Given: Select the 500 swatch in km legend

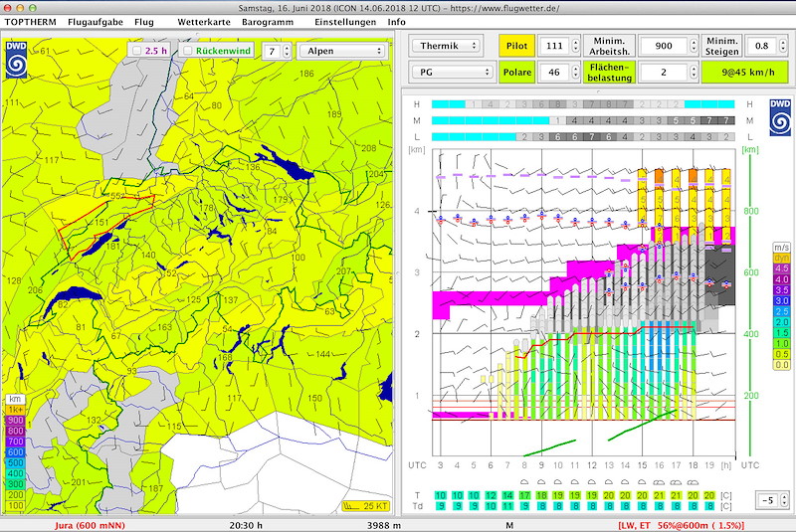Looking at the screenshot, I should [15, 462].
